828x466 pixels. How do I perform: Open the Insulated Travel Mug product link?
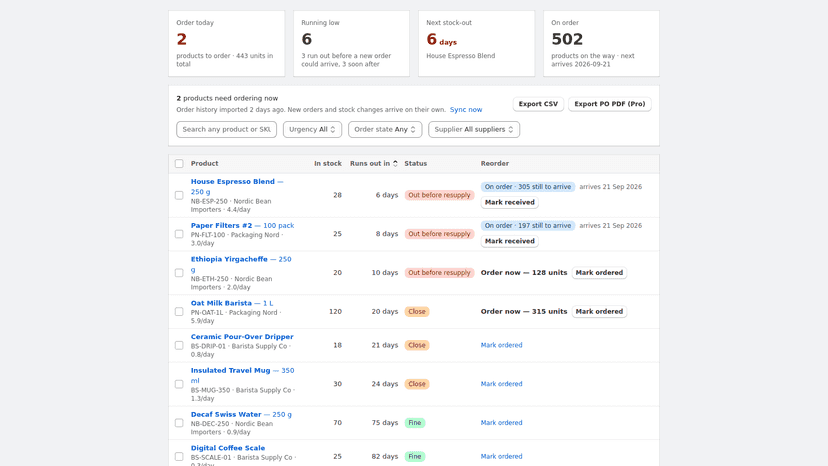click(x=242, y=375)
